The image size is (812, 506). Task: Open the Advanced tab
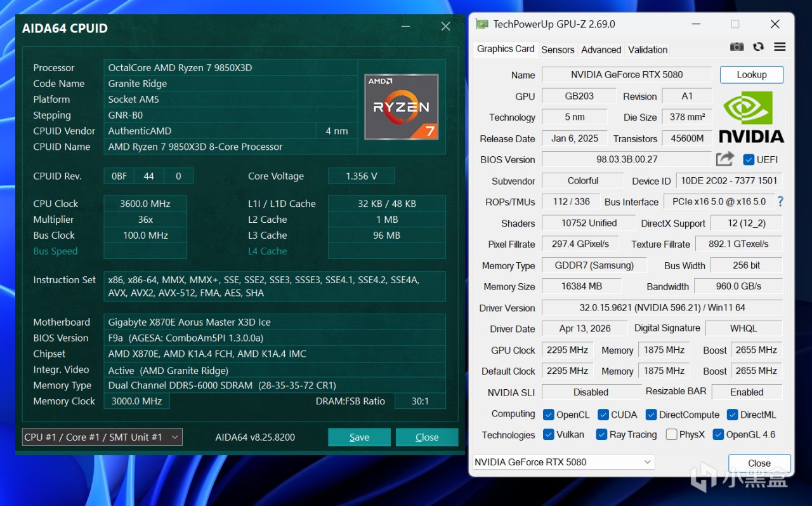pyautogui.click(x=601, y=50)
